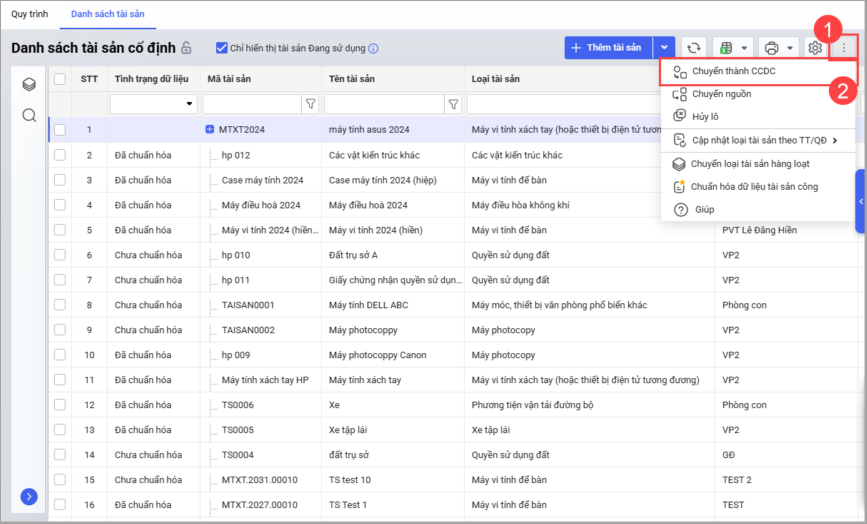The width and height of the screenshot is (867, 524).
Task: Tick checkbox for row 13 TS0005
Action: 60,430
